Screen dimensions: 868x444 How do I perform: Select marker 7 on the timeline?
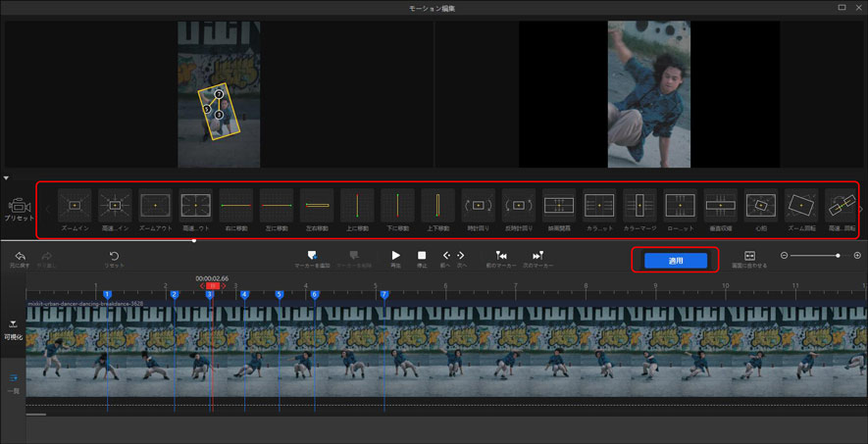pos(384,294)
